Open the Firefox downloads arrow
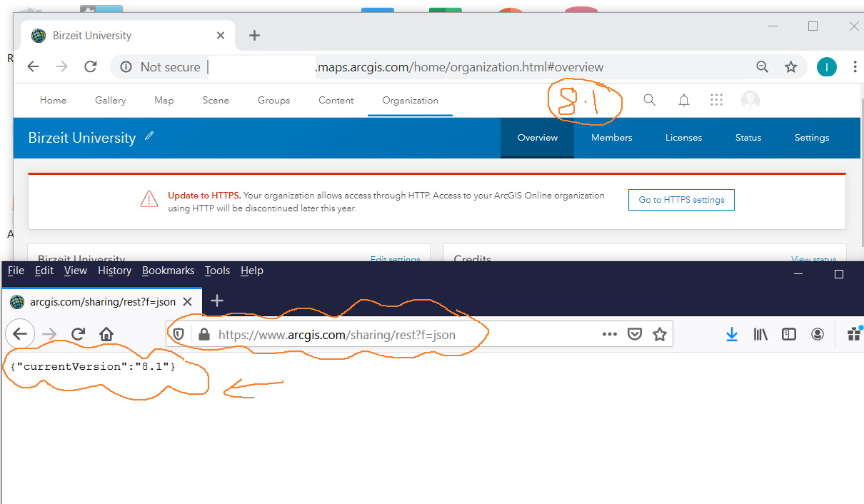Screen dimensions: 864x504 (x=732, y=334)
